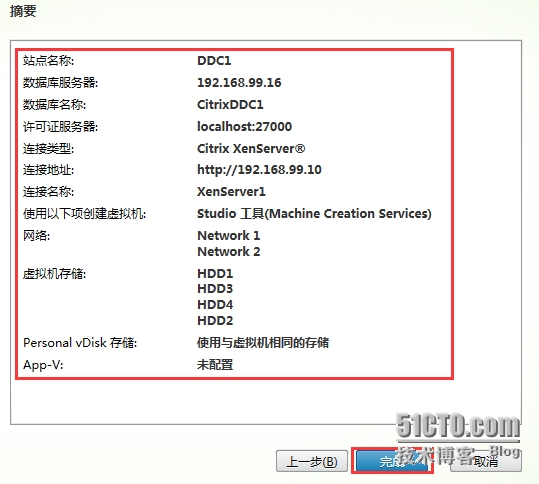Click the 摘要 page heading
This screenshot has height=484, width=539.
pyautogui.click(x=23, y=11)
